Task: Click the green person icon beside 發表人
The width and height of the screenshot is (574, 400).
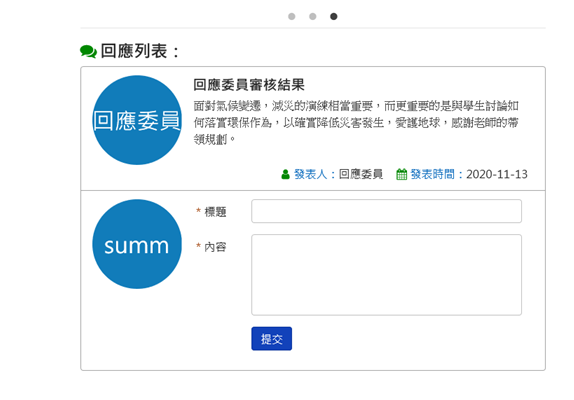Action: click(x=286, y=175)
